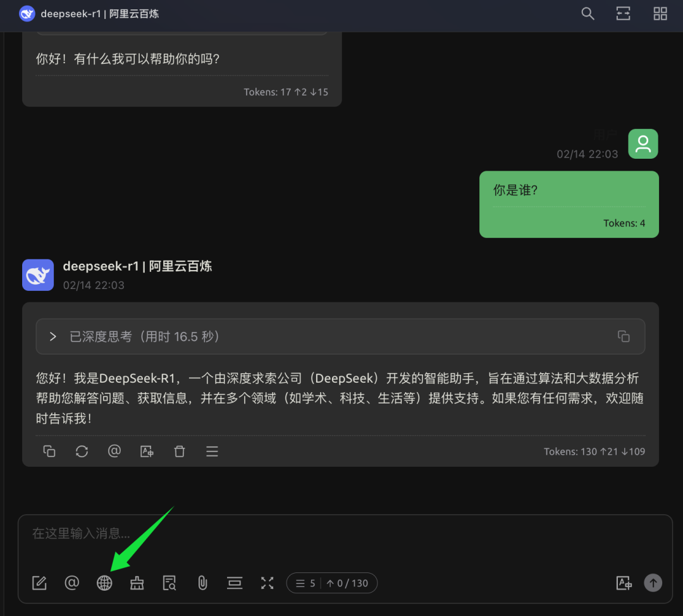
Task: Click the DeepSeek logo in the title bar
Action: (x=27, y=13)
